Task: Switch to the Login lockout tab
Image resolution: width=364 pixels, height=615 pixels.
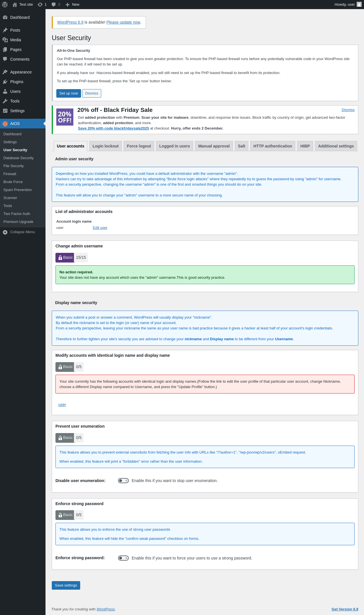Action: click(106, 146)
